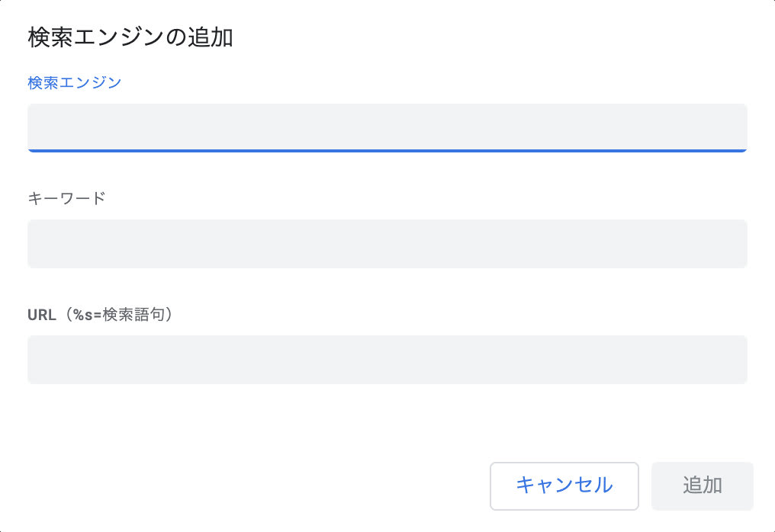The width and height of the screenshot is (775, 532).
Task: Select the URL（%s=検索語句）input field
Action: pyautogui.click(x=387, y=360)
